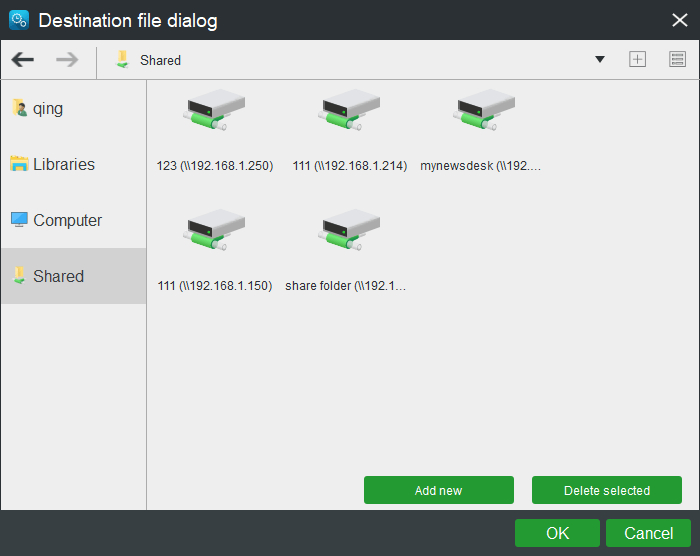Image resolution: width=700 pixels, height=556 pixels.
Task: Select the share folder network drive icon
Action: 349,230
